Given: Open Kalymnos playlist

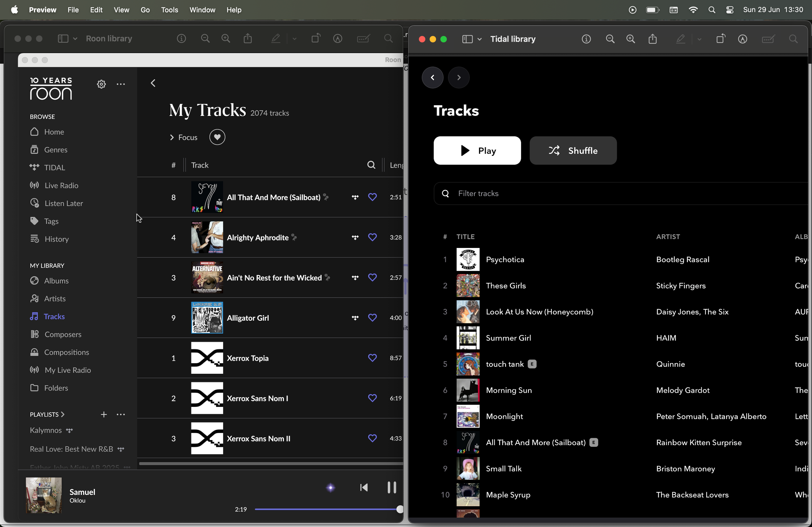Looking at the screenshot, I should (46, 430).
